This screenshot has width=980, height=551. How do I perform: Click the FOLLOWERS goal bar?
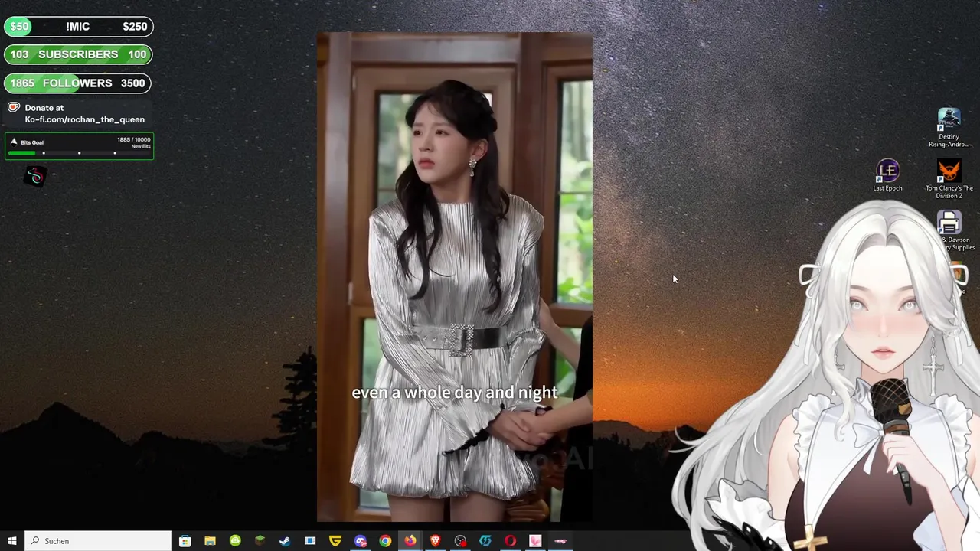pyautogui.click(x=78, y=83)
